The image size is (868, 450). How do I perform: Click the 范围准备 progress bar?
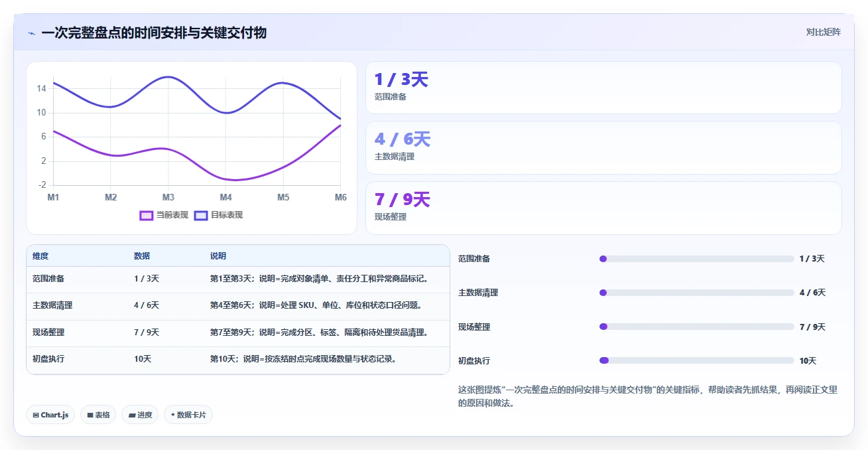click(x=696, y=259)
